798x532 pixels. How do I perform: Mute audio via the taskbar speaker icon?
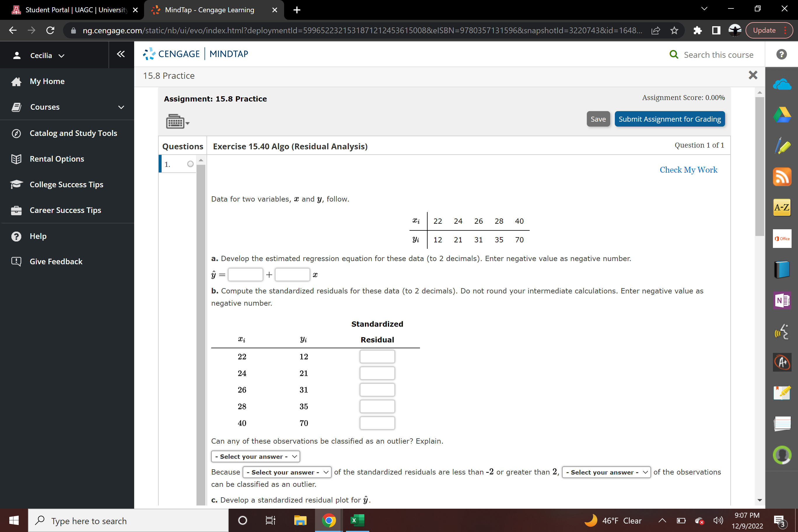(x=717, y=520)
